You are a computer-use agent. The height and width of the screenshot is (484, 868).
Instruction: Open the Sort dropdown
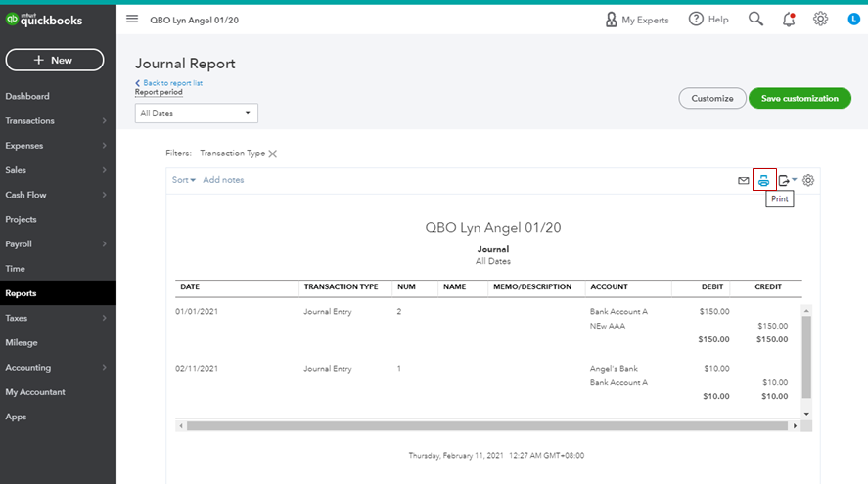(184, 180)
